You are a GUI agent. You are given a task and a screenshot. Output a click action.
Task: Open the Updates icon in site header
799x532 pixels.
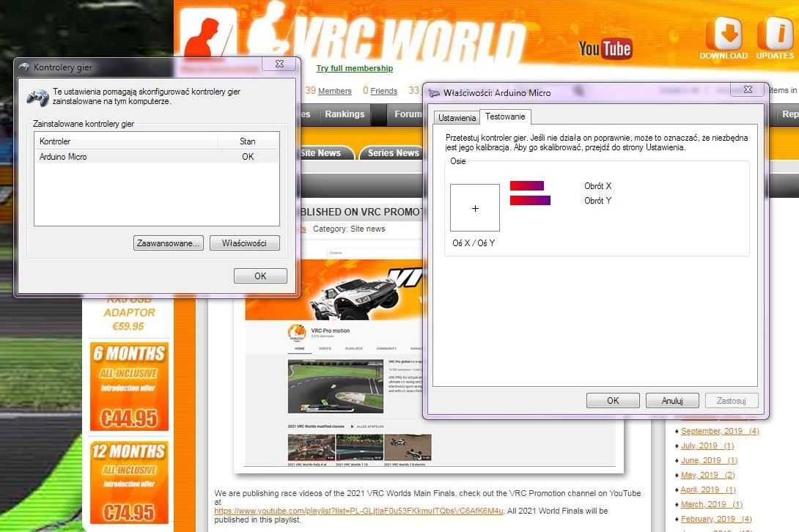775,37
